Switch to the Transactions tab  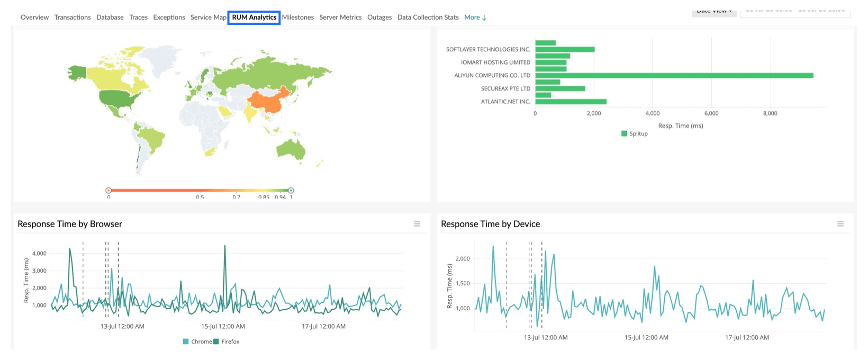tap(73, 17)
